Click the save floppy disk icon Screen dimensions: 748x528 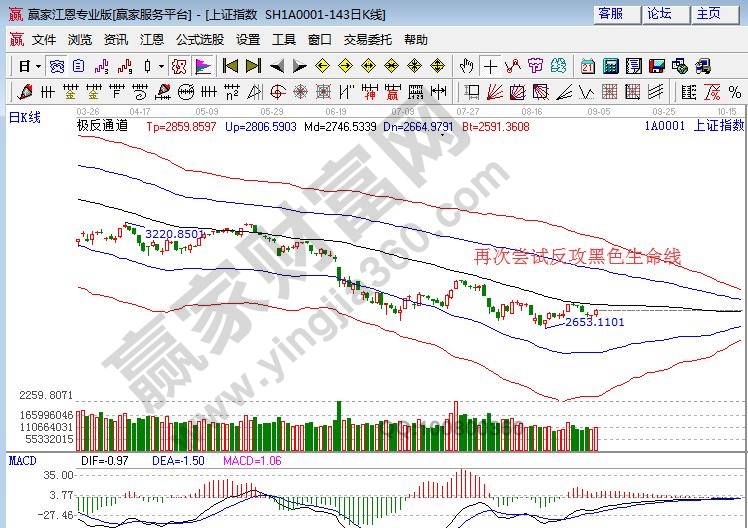click(x=657, y=66)
